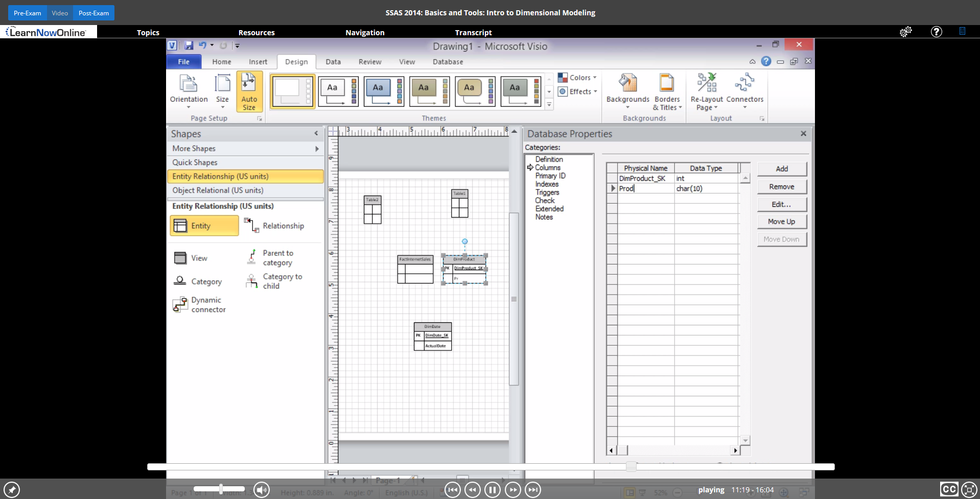Select the Primary ID category
Viewport: 980px width, 499px height.
[x=550, y=176]
